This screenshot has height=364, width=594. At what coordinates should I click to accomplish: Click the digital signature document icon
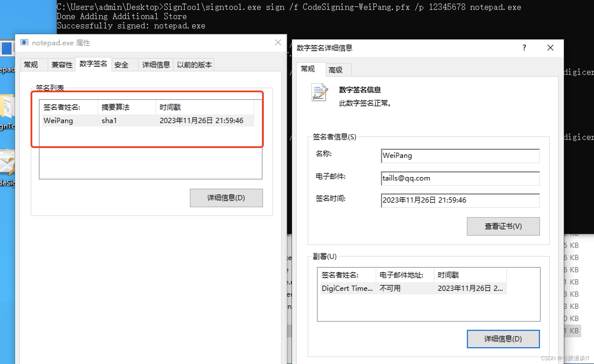pos(319,92)
